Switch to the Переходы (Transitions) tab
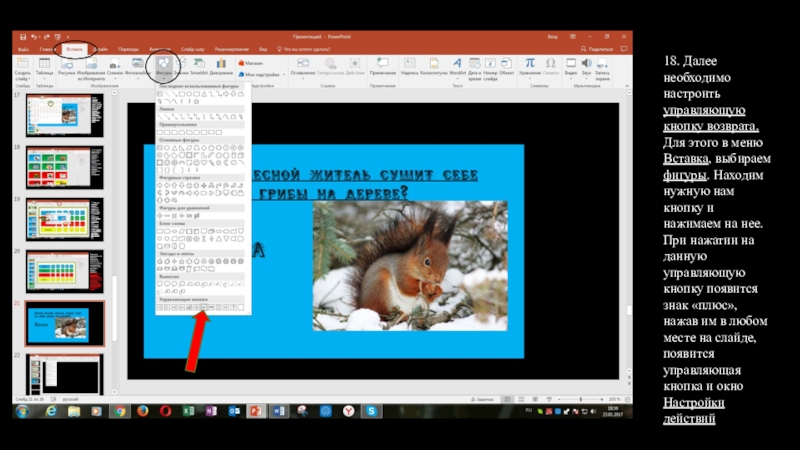This screenshot has width=800, height=450. [129, 48]
